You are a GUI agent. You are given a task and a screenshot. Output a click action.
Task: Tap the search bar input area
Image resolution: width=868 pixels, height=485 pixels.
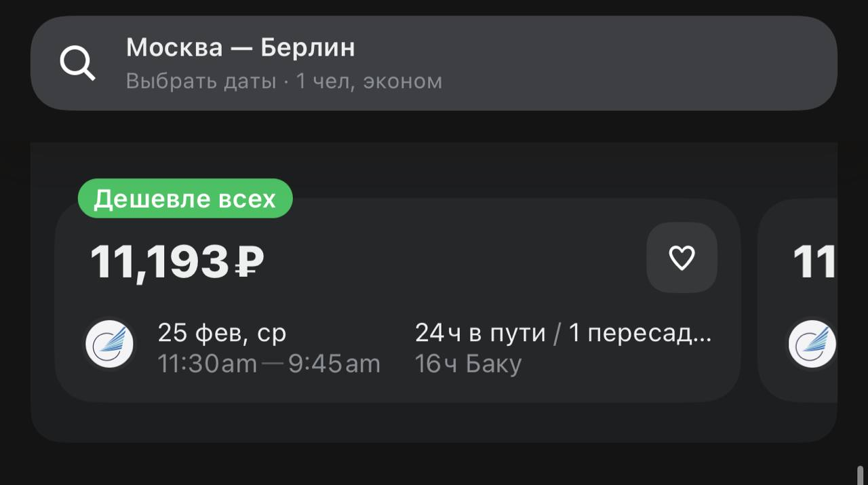pyautogui.click(x=434, y=62)
